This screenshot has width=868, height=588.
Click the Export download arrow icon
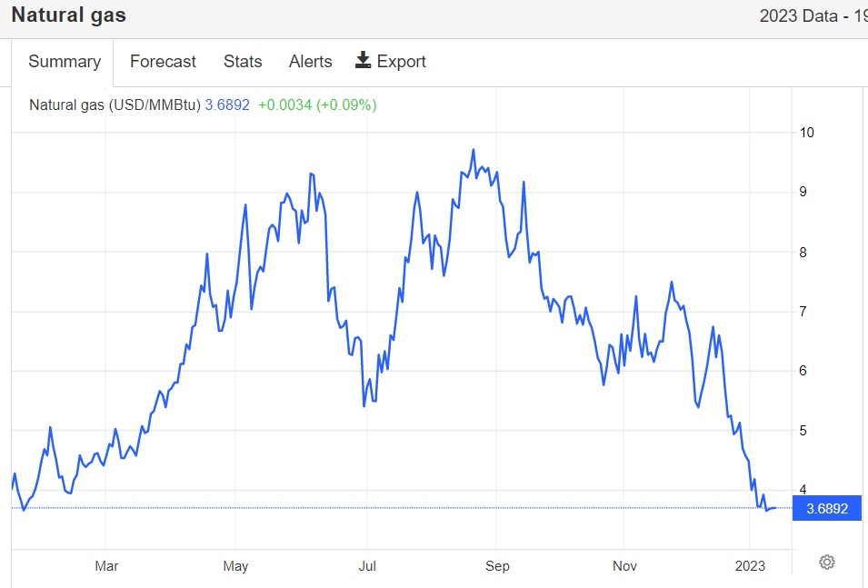[364, 61]
